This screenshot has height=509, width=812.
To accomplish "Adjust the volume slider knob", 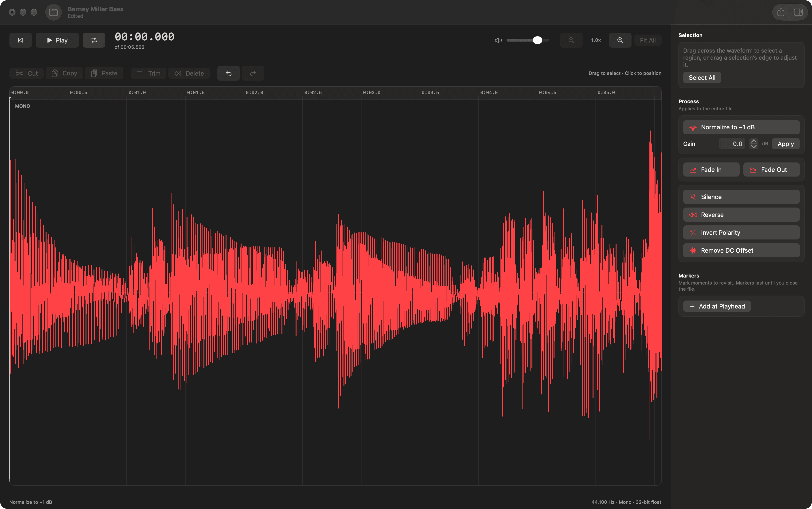I will (x=538, y=40).
